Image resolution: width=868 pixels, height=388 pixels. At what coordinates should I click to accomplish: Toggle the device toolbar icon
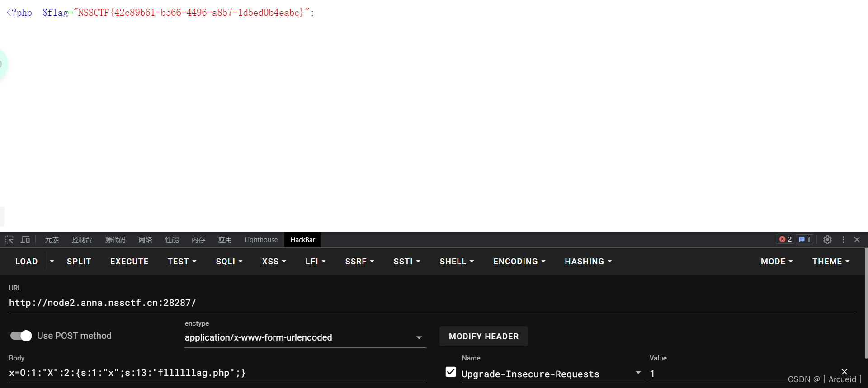click(x=25, y=240)
